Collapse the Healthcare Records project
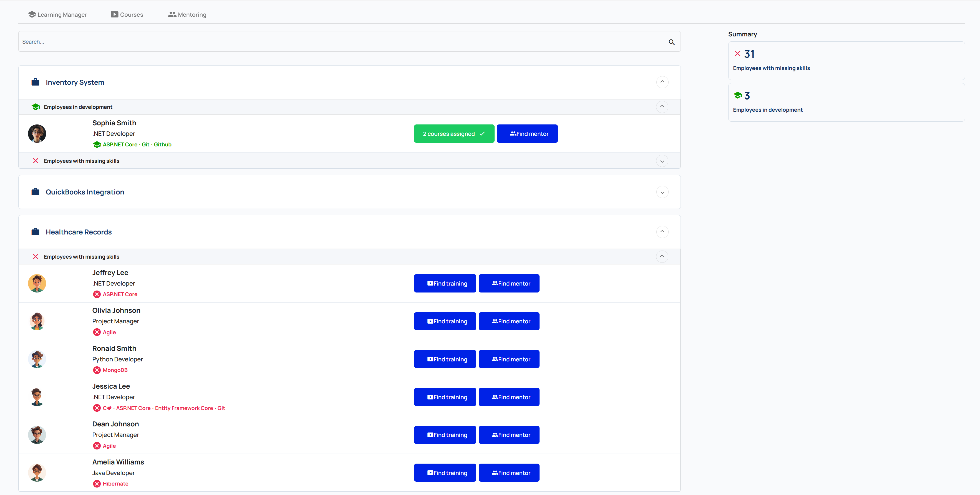Image resolution: width=980 pixels, height=495 pixels. [662, 231]
